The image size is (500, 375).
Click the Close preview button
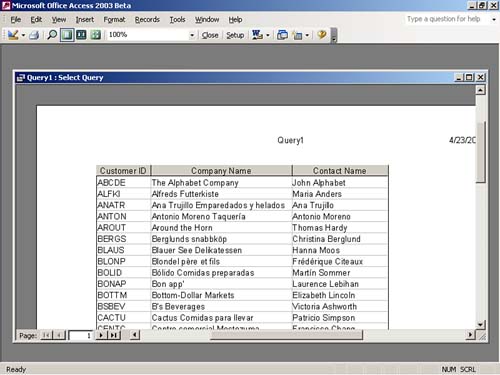coord(210,35)
